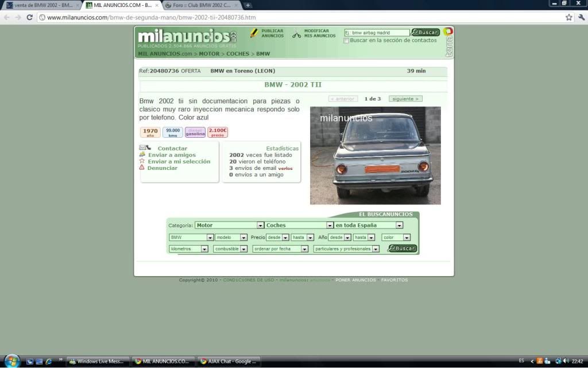
Task: Reload the page with the refresh icon
Action: (30, 17)
